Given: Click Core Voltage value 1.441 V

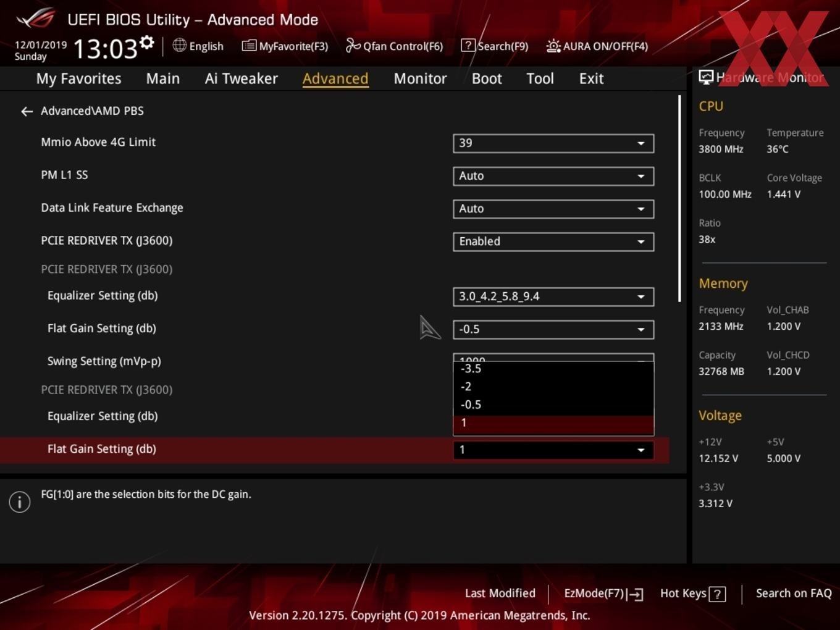Looking at the screenshot, I should pos(783,195).
